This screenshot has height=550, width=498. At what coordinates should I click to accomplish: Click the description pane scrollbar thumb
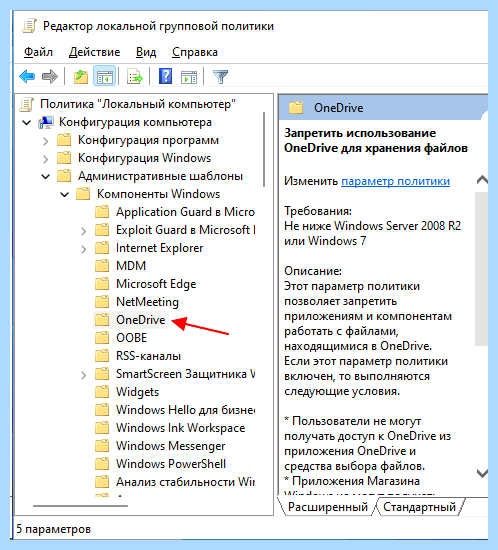pyautogui.click(x=482, y=268)
